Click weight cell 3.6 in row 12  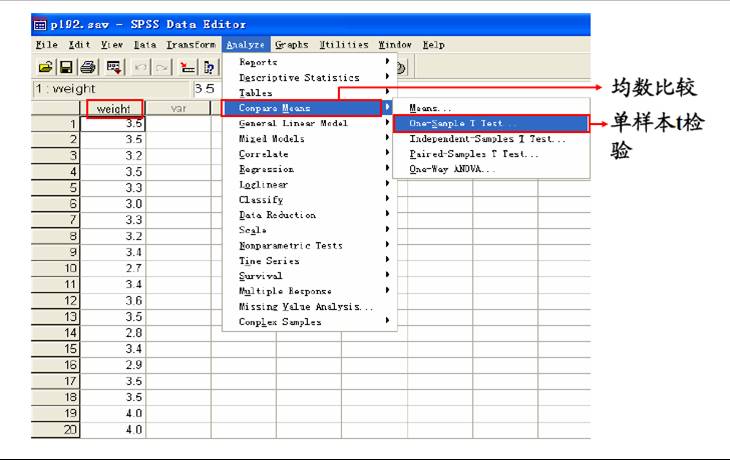click(x=113, y=301)
